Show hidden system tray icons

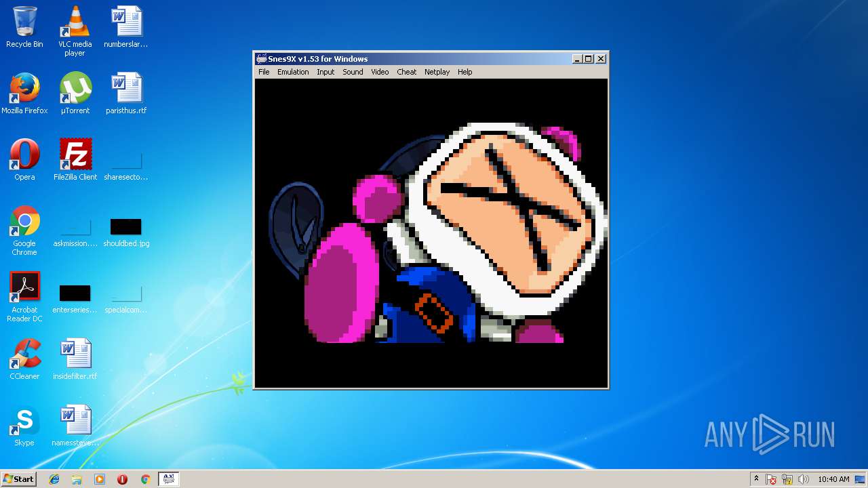click(756, 479)
